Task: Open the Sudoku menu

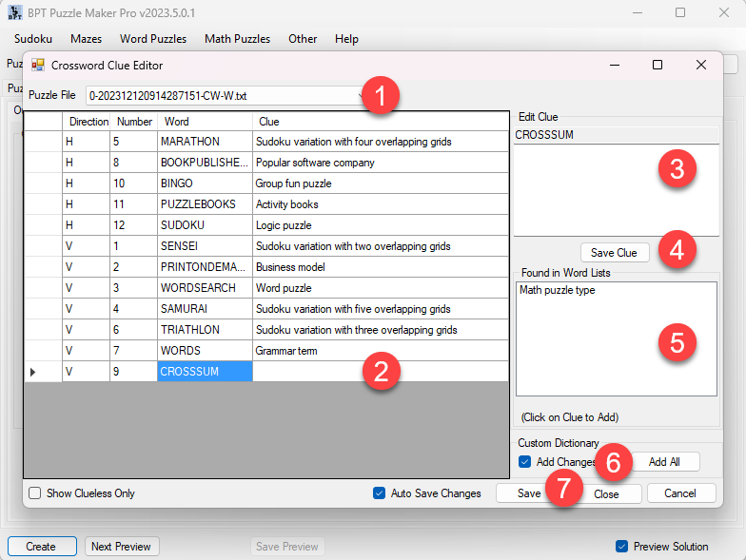Action: click(x=33, y=39)
